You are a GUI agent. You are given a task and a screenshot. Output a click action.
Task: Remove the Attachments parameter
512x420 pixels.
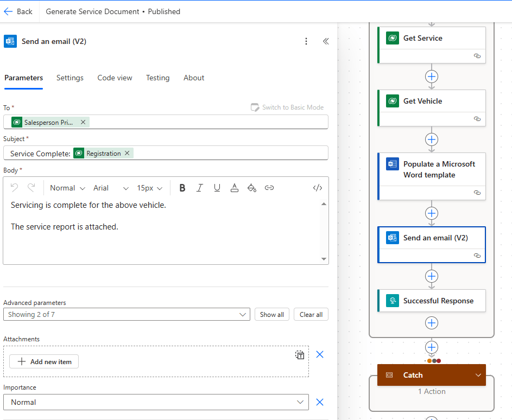[x=320, y=354]
